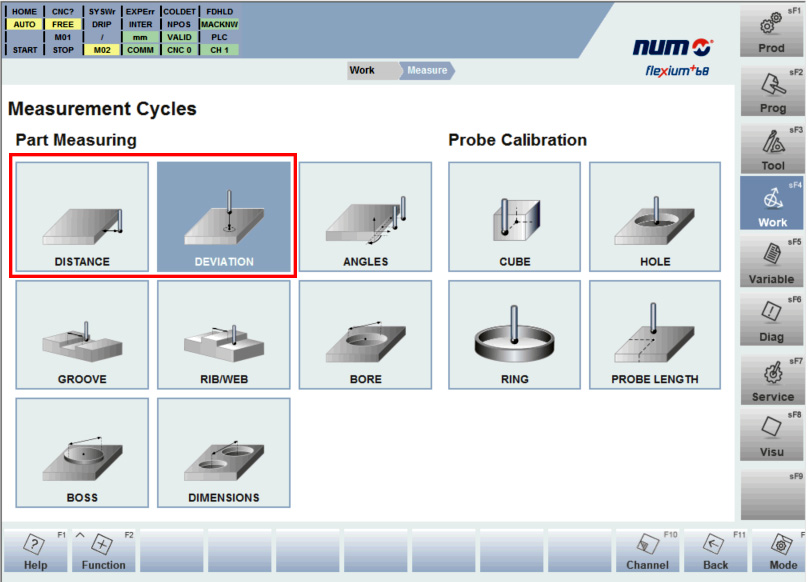Open RING probe calibration
Image resolution: width=812 pixels, height=582 pixels.
pos(514,335)
